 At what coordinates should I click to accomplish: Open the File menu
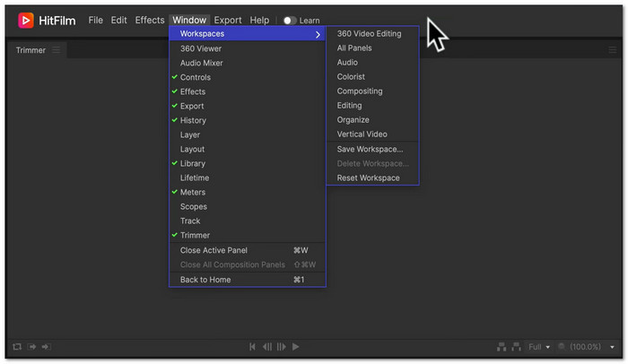(96, 20)
